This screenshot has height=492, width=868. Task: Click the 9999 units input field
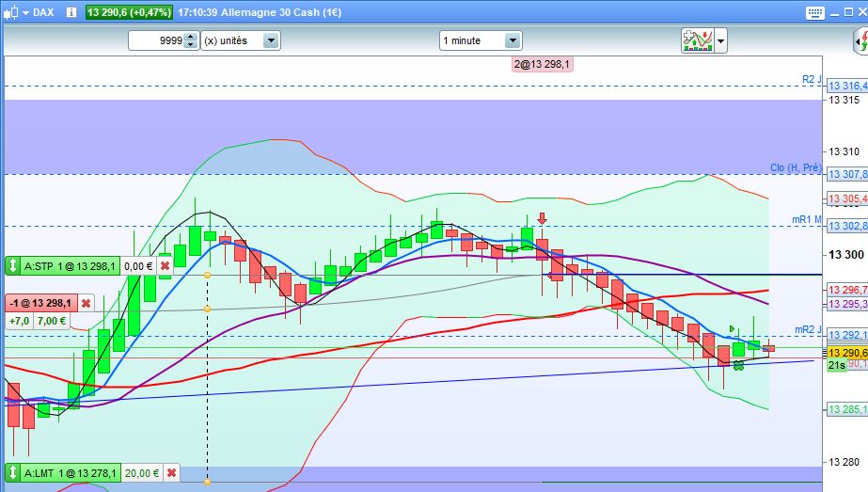point(157,40)
